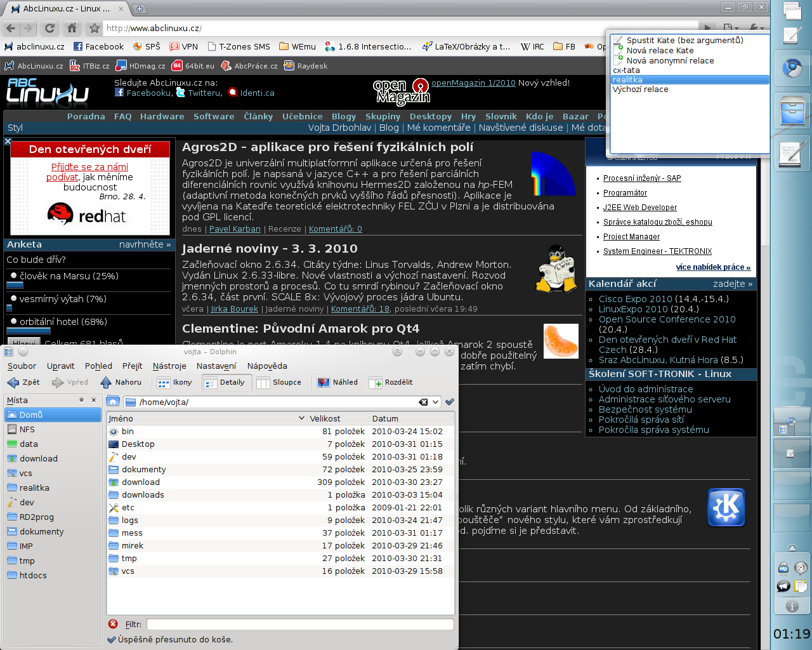The height and width of the screenshot is (650, 812).
Task: Bookmark this page with the star icon
Action: point(95,28)
